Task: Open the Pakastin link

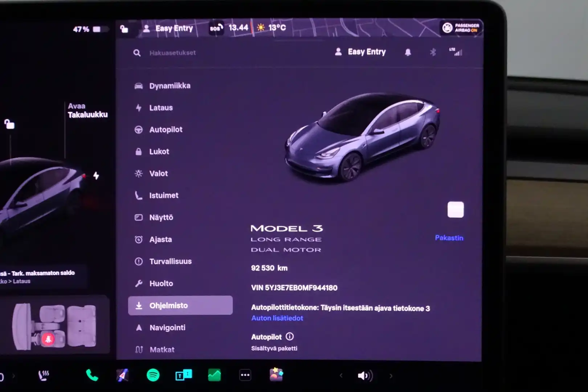Action: tap(449, 238)
